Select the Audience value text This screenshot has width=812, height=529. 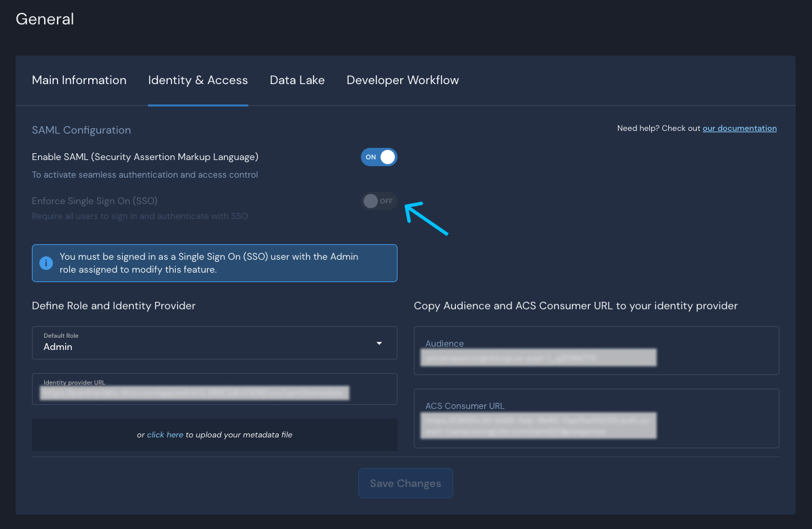point(537,357)
